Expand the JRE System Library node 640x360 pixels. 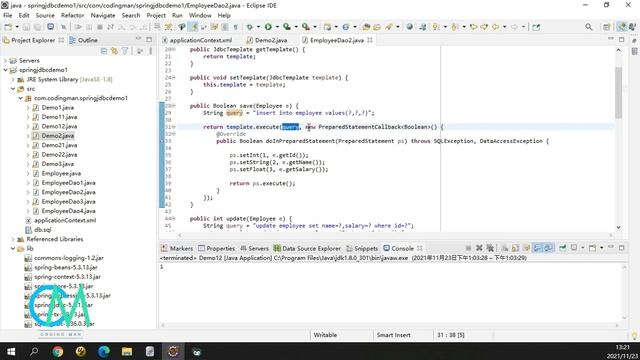coord(13,79)
